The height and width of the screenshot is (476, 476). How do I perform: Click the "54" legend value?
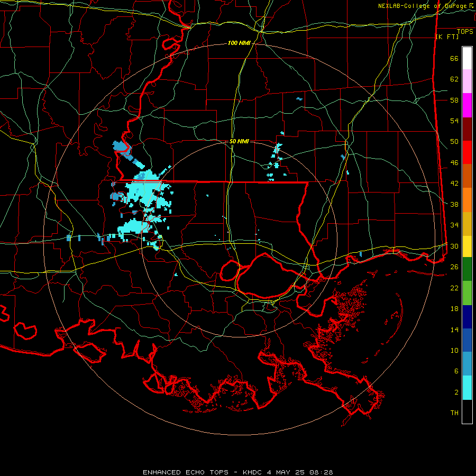(454, 121)
